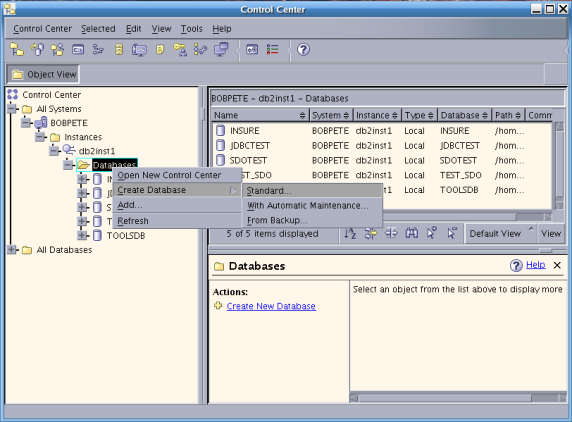Click the Help link in Databases pane

pyautogui.click(x=536, y=265)
